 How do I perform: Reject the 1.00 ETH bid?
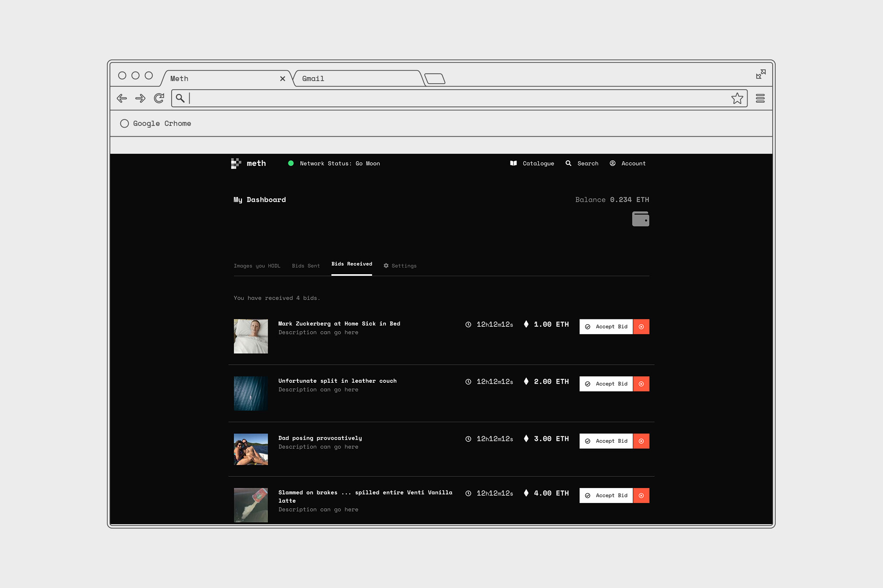[641, 327]
